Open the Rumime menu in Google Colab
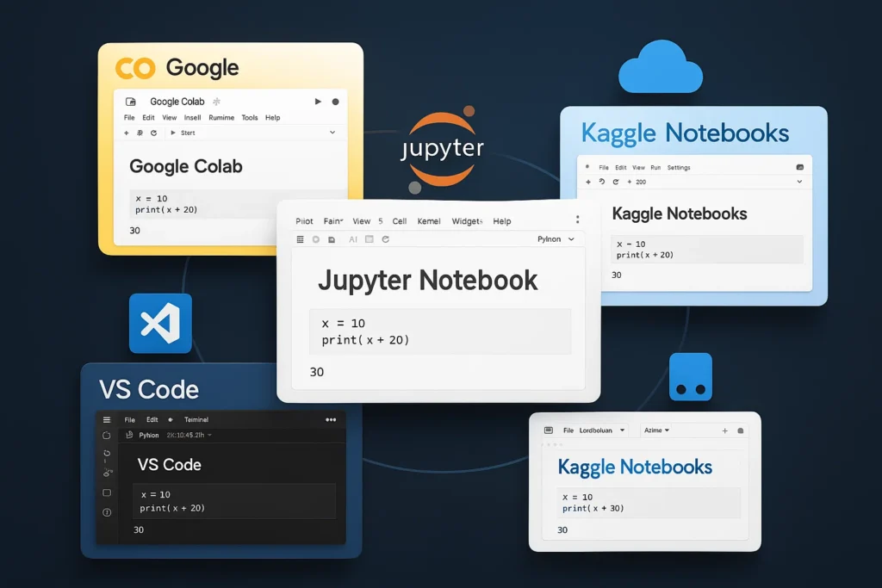 (221, 117)
